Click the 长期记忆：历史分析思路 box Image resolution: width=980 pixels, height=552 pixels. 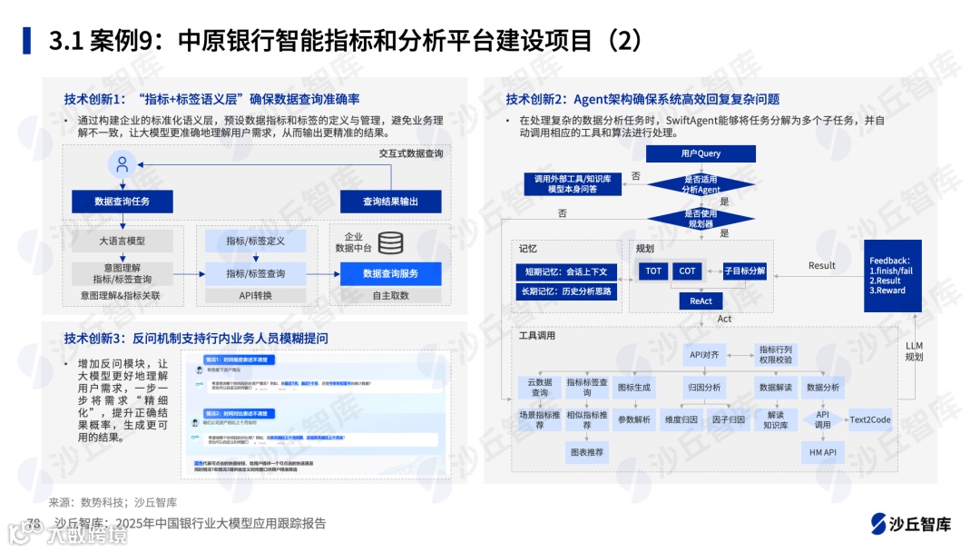566,291
